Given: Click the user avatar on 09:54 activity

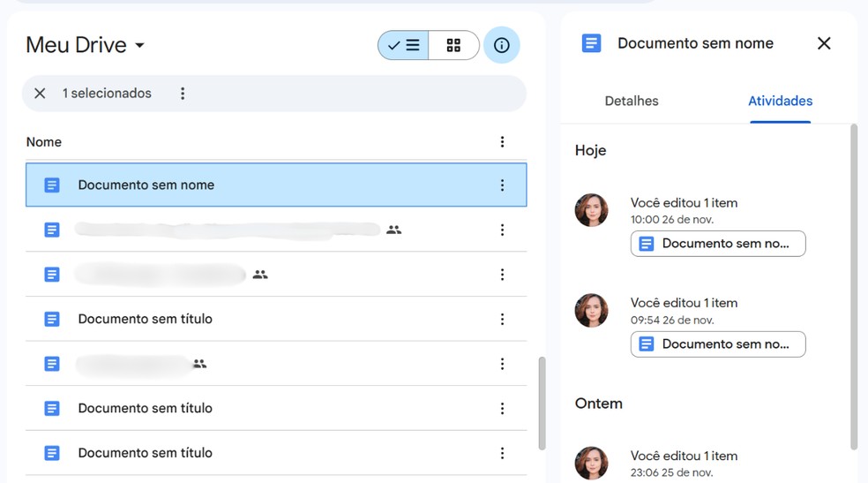Looking at the screenshot, I should pyautogui.click(x=591, y=310).
